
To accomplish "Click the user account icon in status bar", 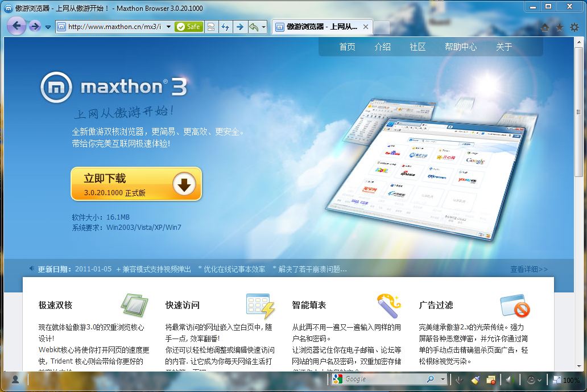I will 15,379.
